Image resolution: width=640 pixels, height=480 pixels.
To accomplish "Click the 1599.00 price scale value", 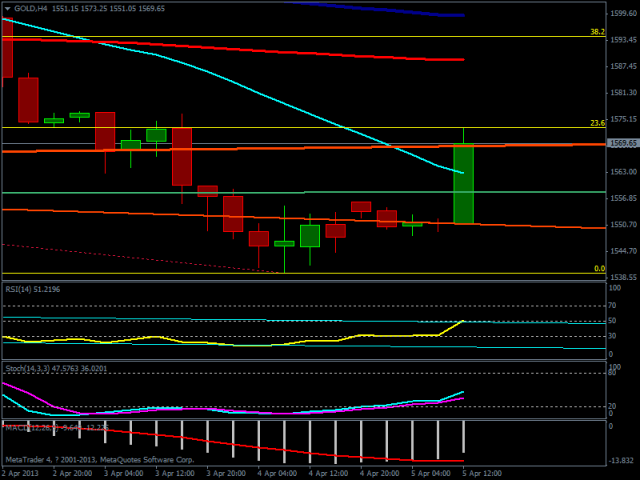I will pyautogui.click(x=623, y=13).
